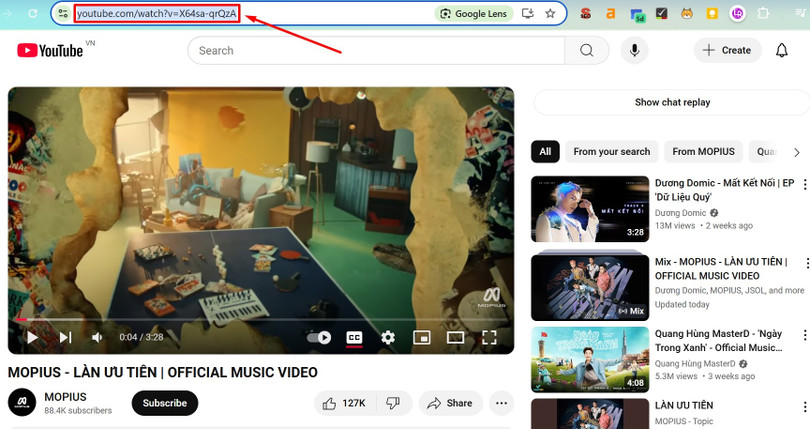The height and width of the screenshot is (429, 810).
Task: Open options menu for Mix MOPIUS entry
Action: (x=805, y=263)
